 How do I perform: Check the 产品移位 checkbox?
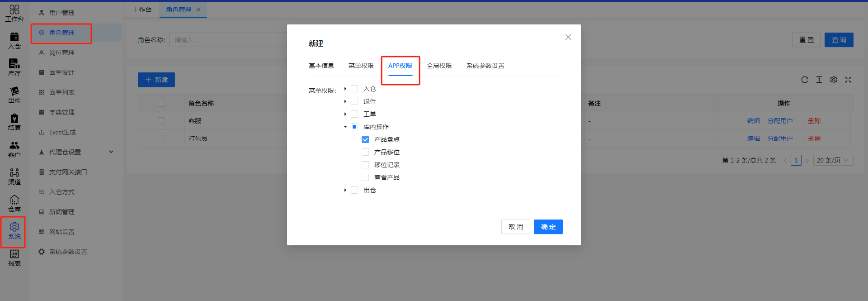tap(365, 152)
